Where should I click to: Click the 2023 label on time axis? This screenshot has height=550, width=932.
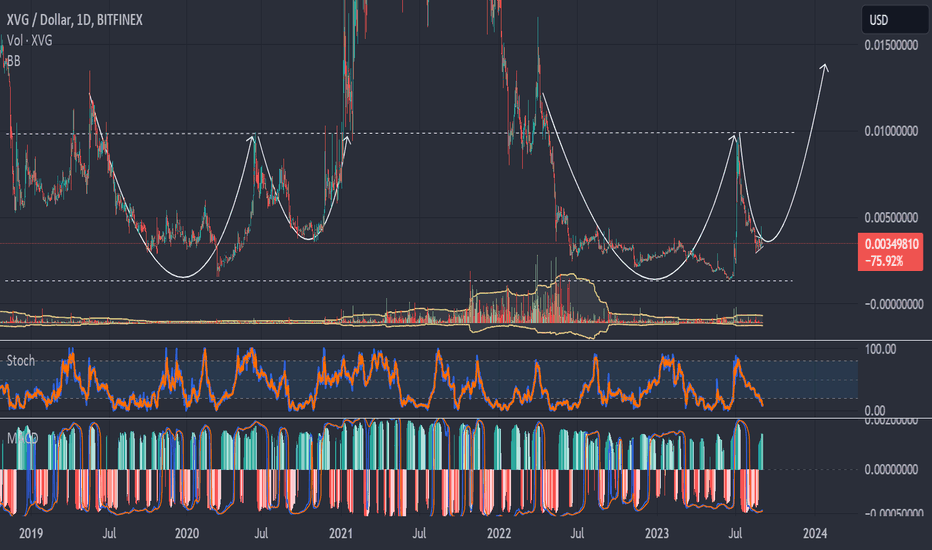pyautogui.click(x=657, y=533)
